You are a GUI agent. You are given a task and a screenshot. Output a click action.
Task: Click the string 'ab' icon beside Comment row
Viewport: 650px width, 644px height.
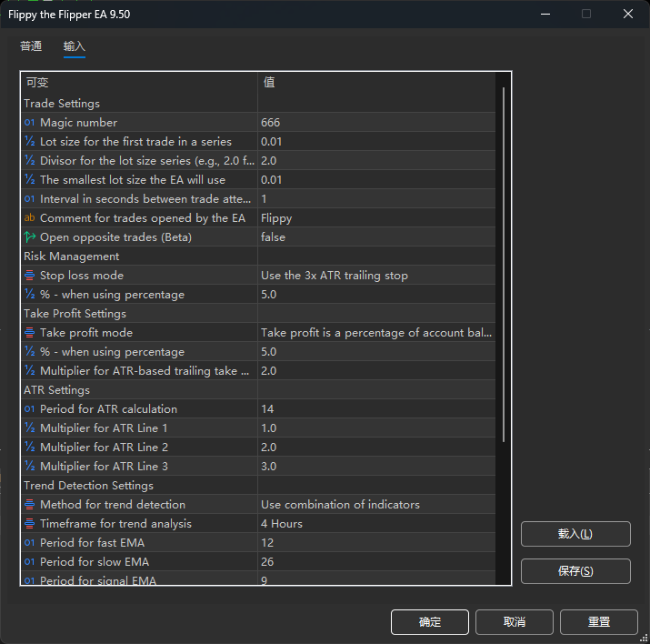pyautogui.click(x=29, y=218)
